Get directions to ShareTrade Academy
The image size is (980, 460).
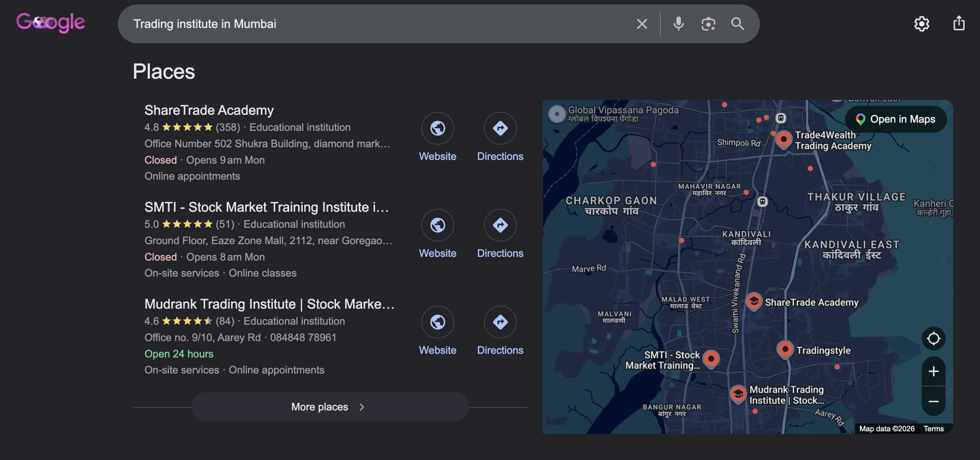(x=500, y=128)
